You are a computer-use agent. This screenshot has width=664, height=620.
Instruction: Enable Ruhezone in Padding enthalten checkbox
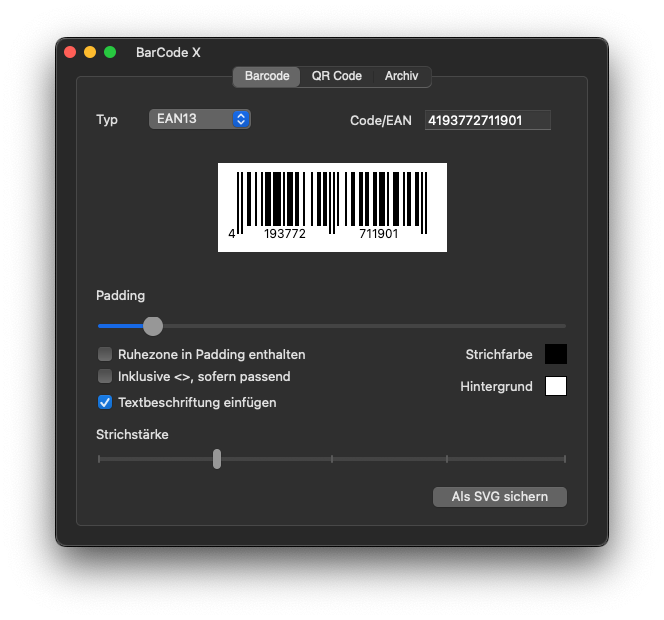pyautogui.click(x=105, y=354)
